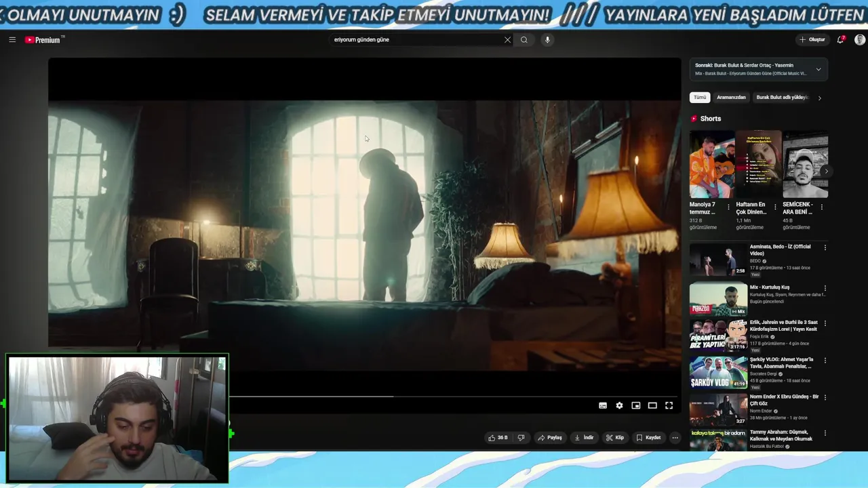Click the Socrates Dergi channel name
The image size is (868, 488).
tap(764, 374)
